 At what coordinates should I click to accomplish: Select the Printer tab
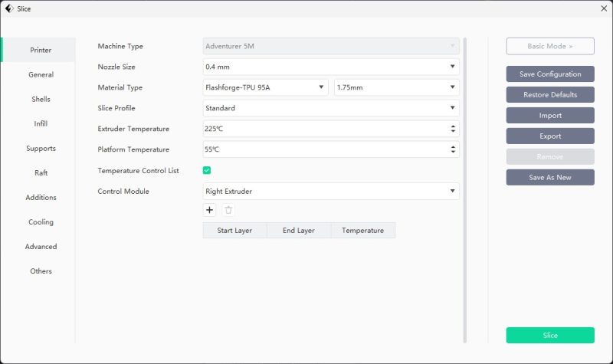pyautogui.click(x=38, y=50)
